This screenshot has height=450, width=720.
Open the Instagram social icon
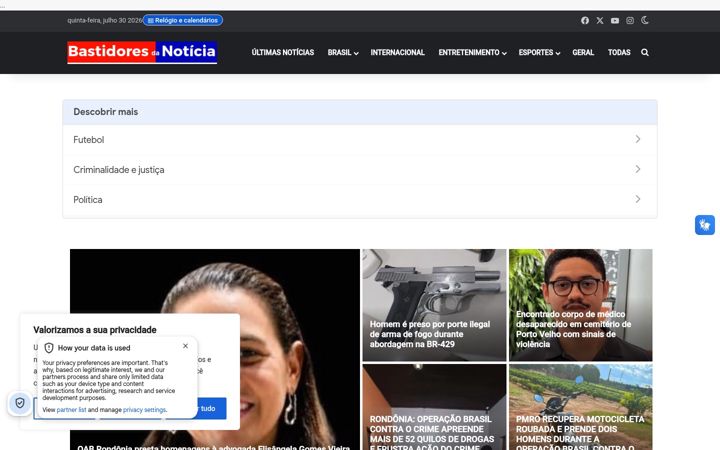(x=630, y=21)
